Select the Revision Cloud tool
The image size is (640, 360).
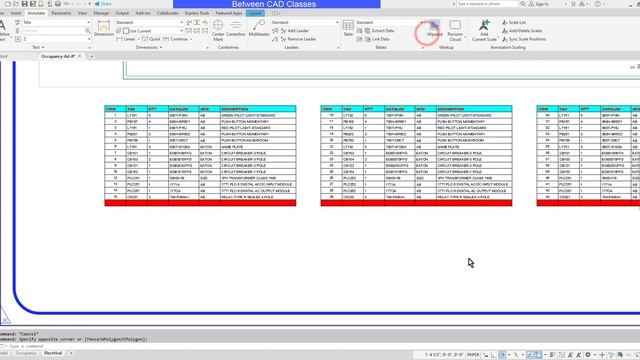coord(455,30)
